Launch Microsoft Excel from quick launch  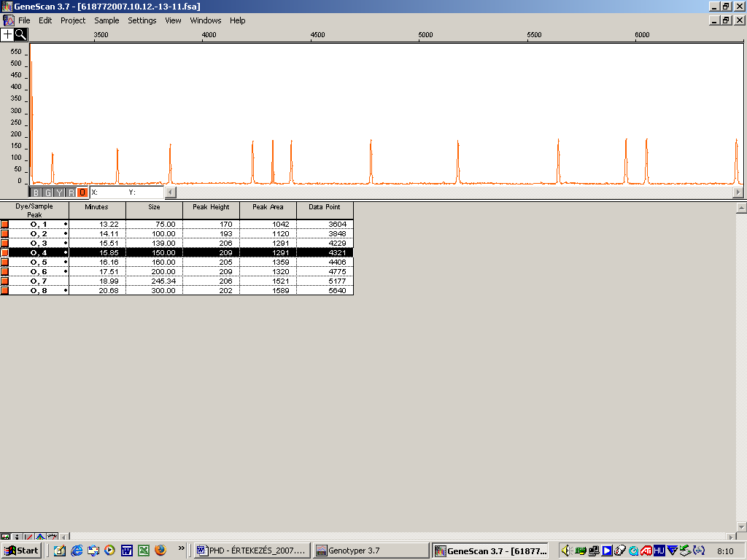coord(144,551)
